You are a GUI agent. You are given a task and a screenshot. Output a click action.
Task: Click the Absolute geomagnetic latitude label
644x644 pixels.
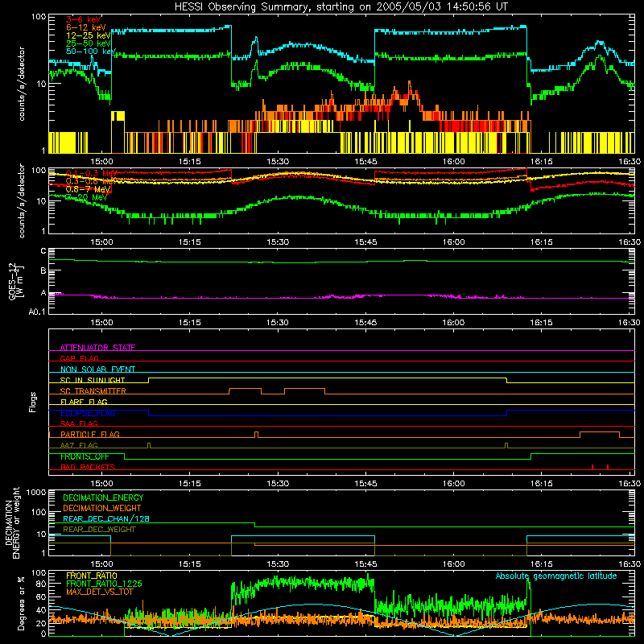pyautogui.click(x=556, y=576)
